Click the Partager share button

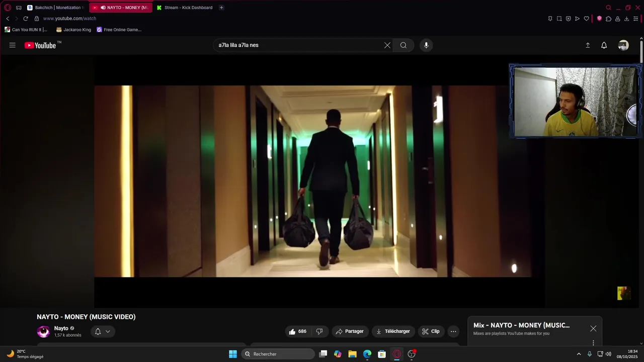pos(350,331)
